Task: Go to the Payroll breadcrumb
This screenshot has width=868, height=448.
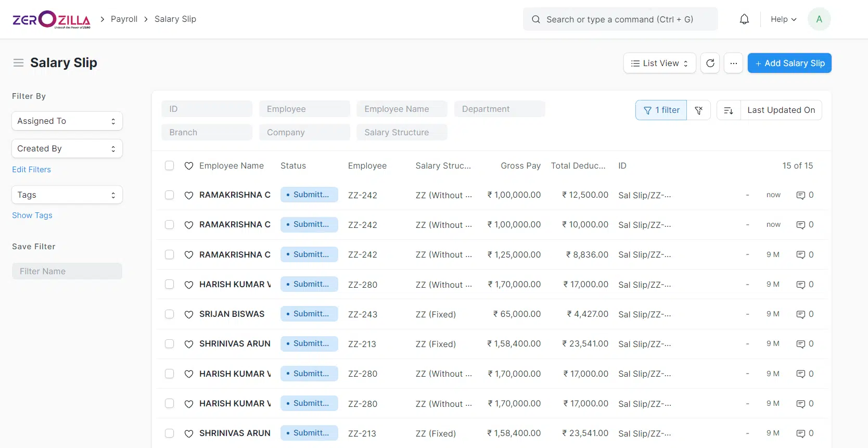Action: 124,19
